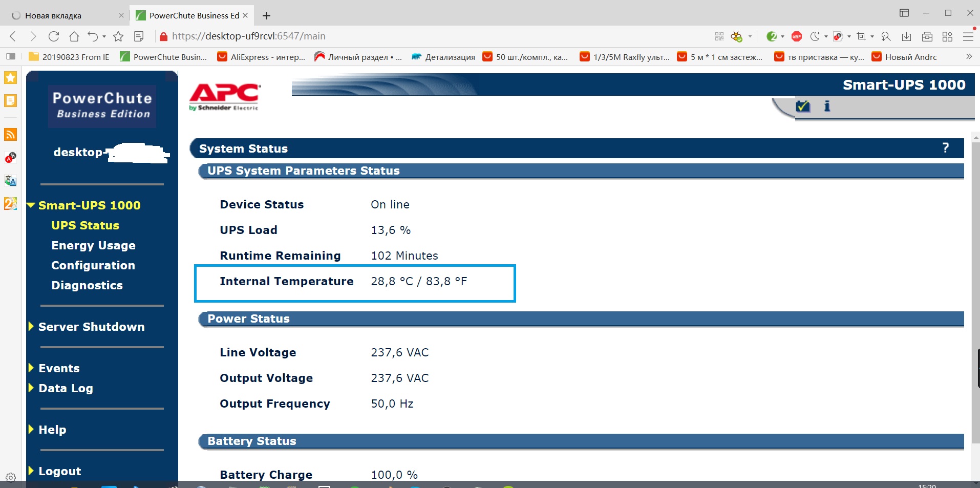980x488 pixels.
Task: Open the ABP ad blocker icon
Action: tap(797, 36)
